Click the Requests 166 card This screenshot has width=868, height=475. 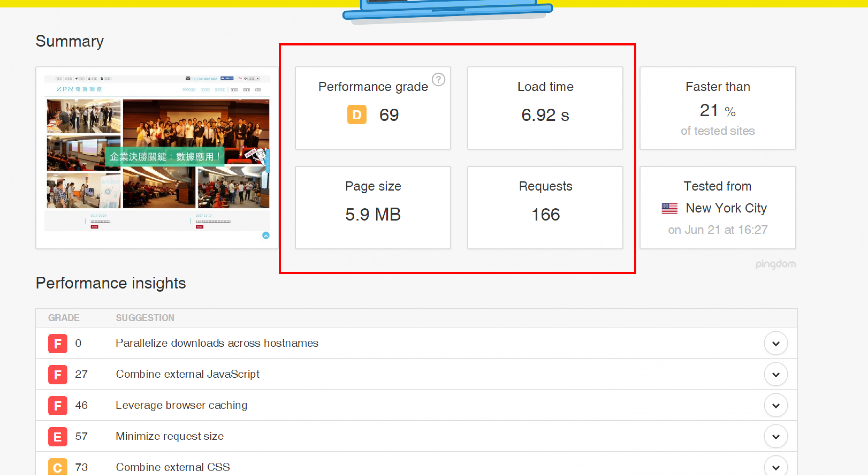pyautogui.click(x=545, y=207)
